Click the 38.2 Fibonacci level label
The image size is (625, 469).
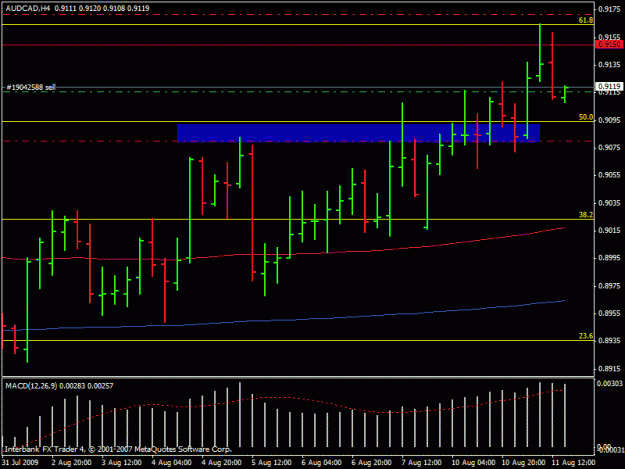pos(586,215)
